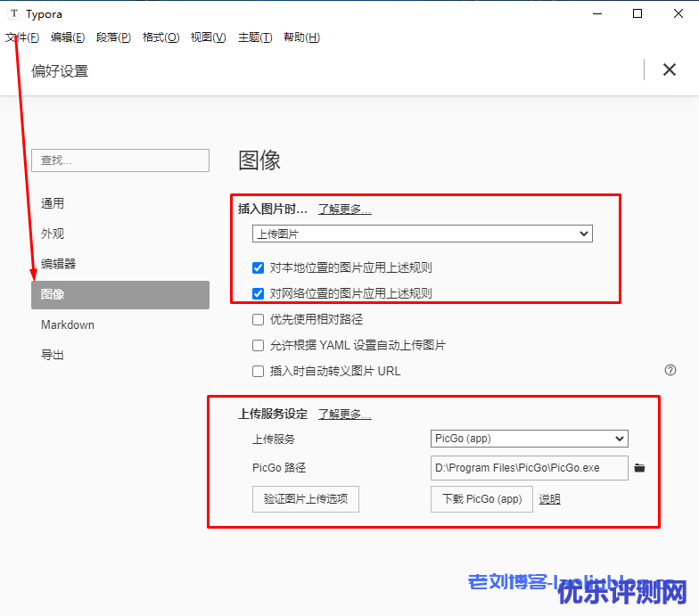
Task: Expand the PicGo (app) upload service dropdown
Action: point(530,439)
